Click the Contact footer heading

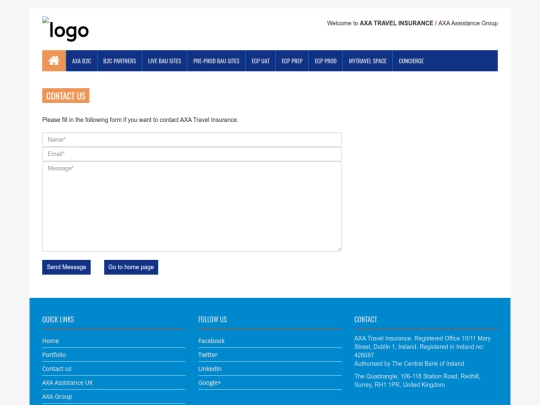coord(365,319)
